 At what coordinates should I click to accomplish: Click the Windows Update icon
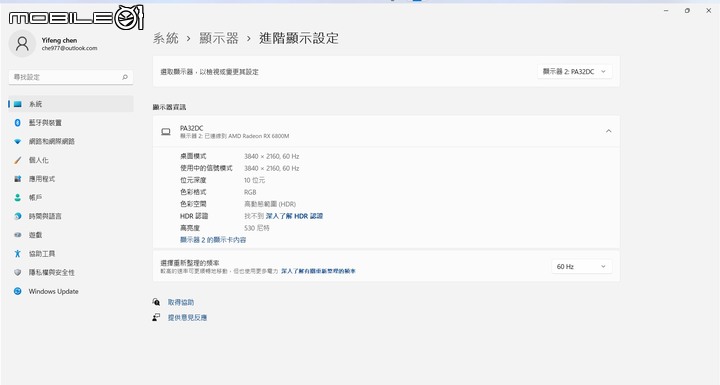coord(17,291)
